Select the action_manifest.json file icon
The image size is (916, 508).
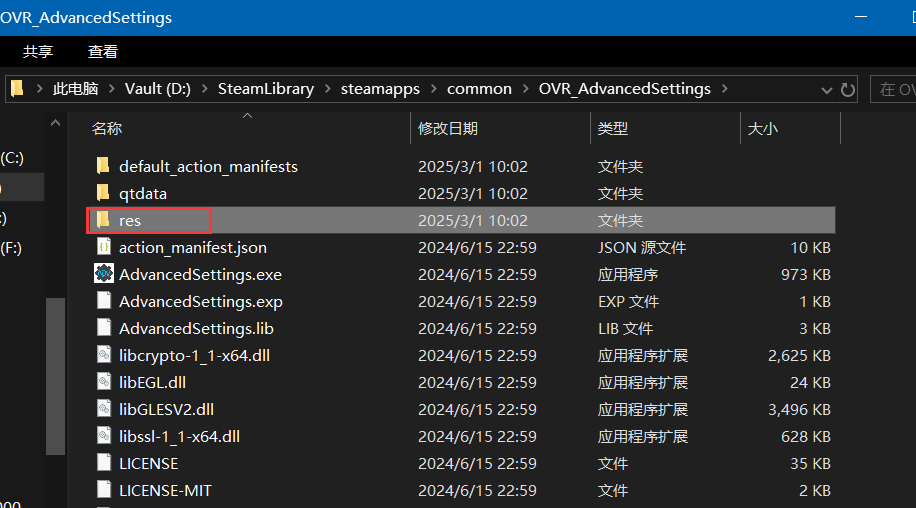(103, 247)
